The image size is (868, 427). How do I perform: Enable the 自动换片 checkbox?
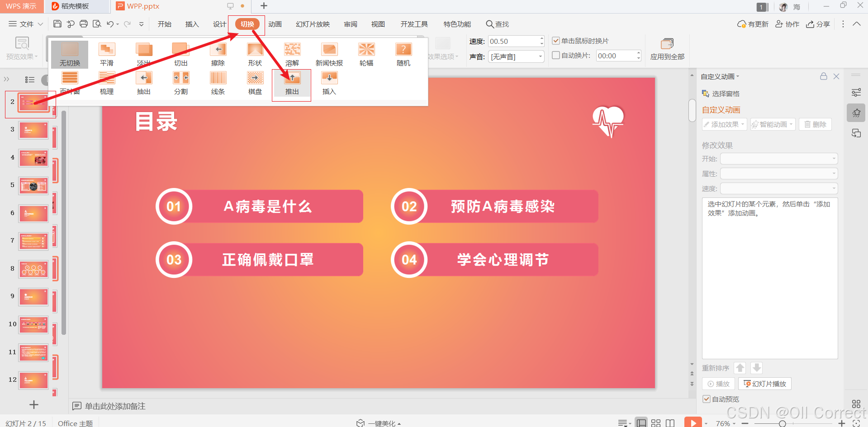click(x=556, y=55)
